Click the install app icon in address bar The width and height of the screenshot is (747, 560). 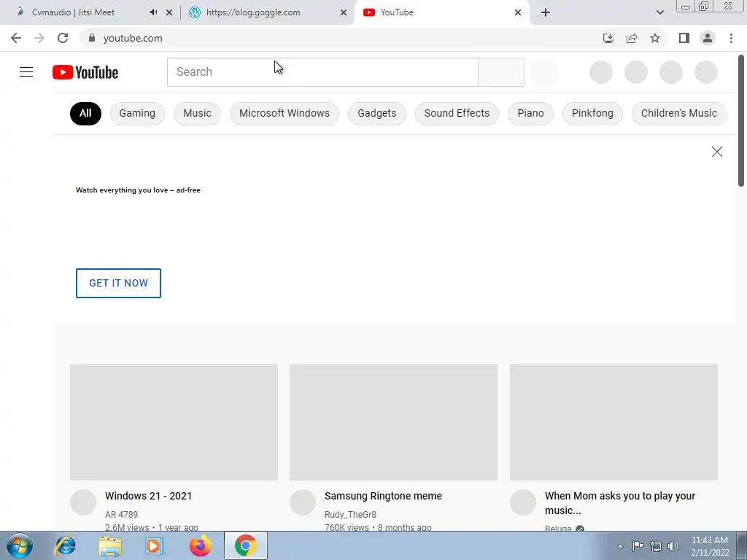click(608, 38)
